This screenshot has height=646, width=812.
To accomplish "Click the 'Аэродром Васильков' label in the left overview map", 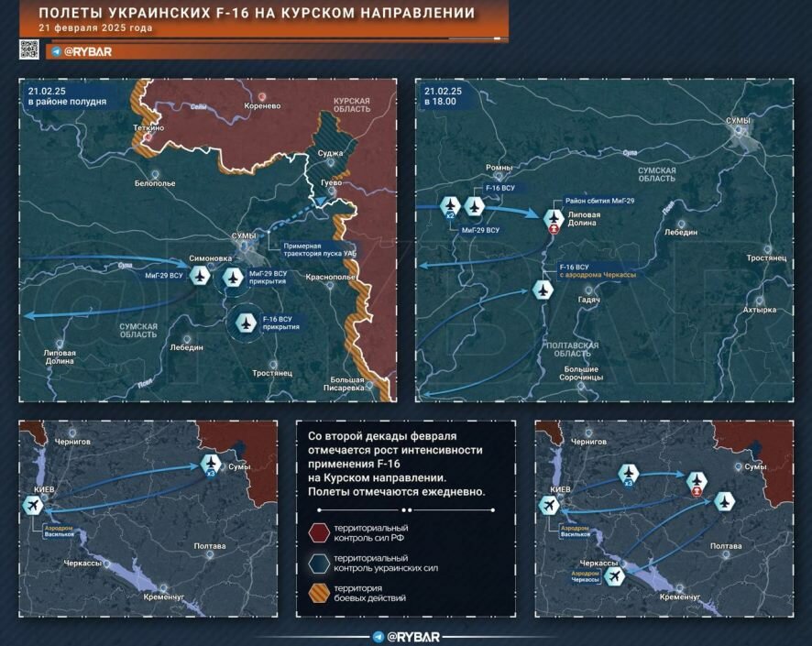I will [x=59, y=531].
